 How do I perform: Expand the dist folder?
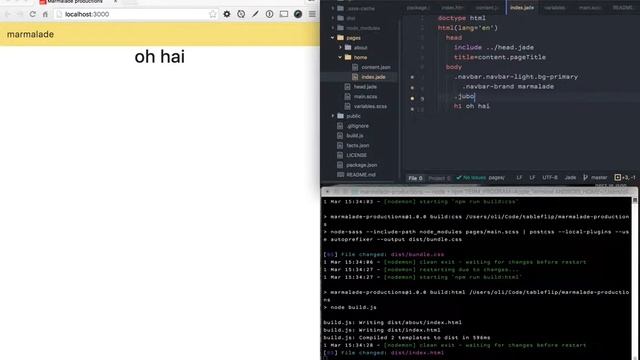pyautogui.click(x=333, y=18)
